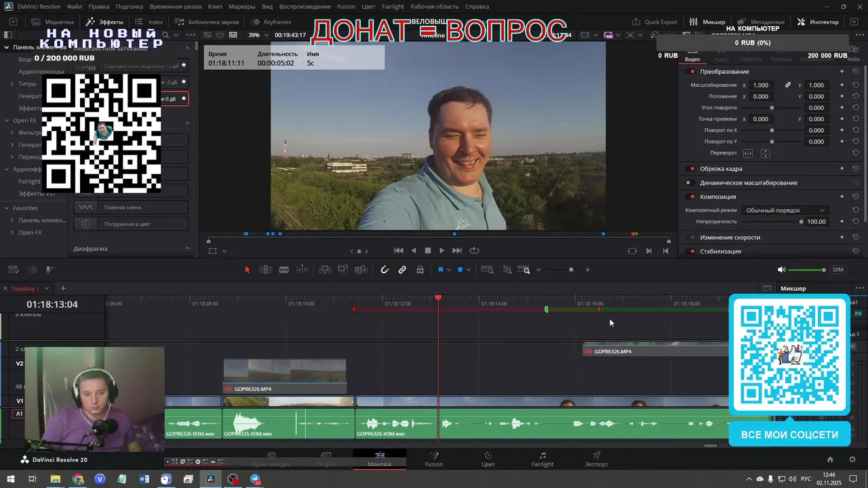This screenshot has height=488, width=868.
Task: Open the Маркеры menu
Action: (x=242, y=6)
